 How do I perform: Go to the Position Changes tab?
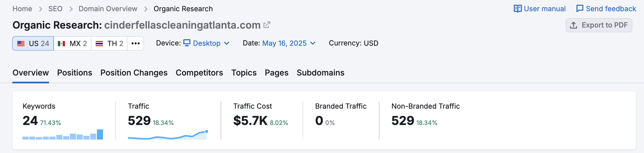[x=134, y=73]
